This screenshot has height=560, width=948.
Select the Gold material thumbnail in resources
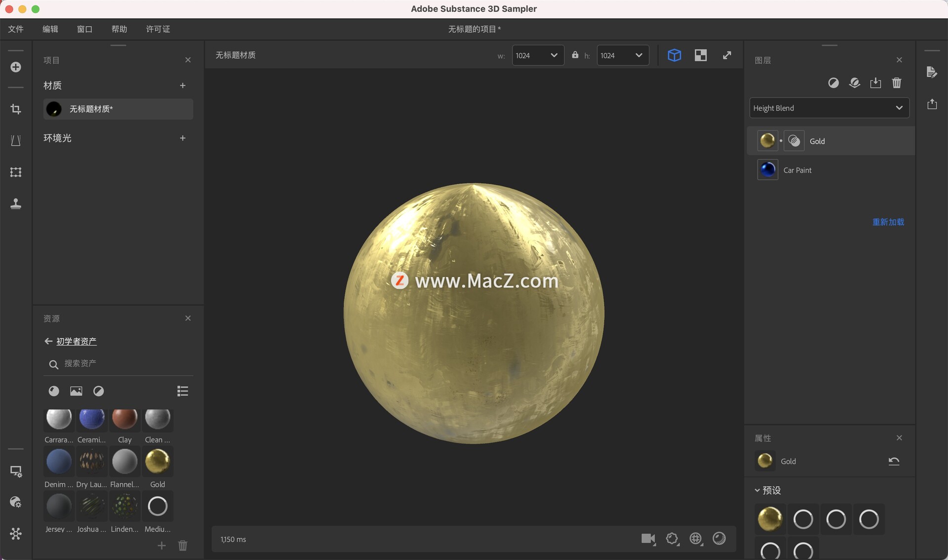(x=157, y=462)
